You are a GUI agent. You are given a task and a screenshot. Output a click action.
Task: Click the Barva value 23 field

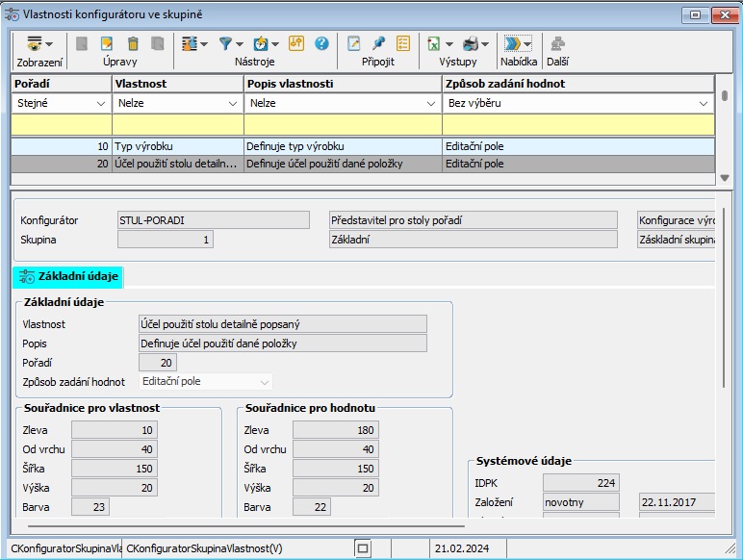90,506
